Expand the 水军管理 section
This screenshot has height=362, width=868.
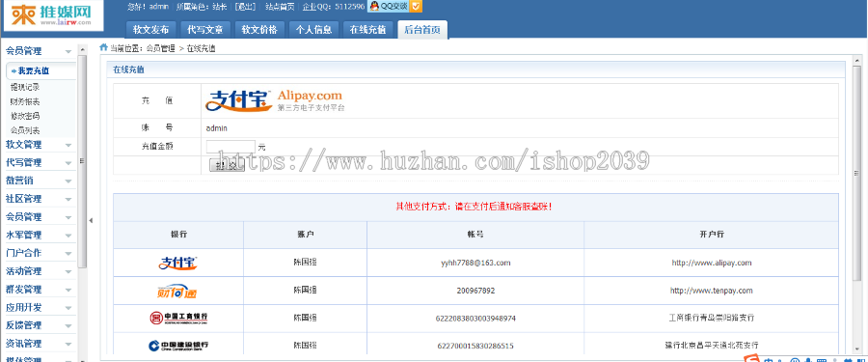[39, 235]
